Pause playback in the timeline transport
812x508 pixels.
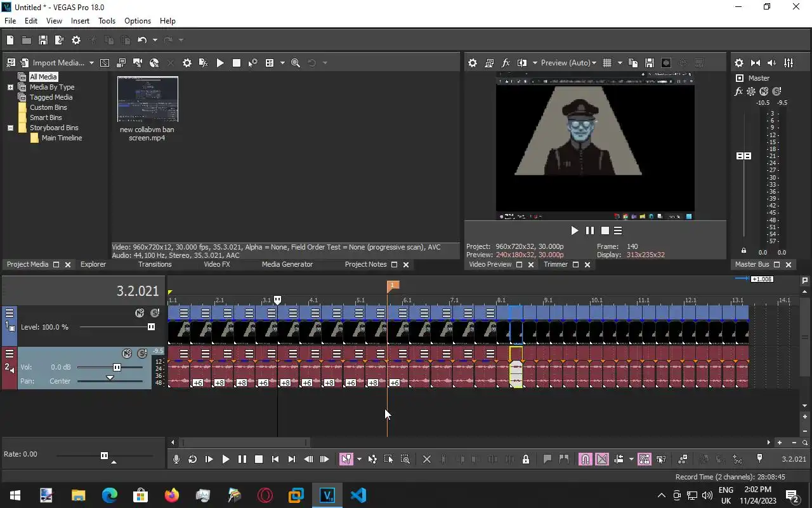[242, 459]
